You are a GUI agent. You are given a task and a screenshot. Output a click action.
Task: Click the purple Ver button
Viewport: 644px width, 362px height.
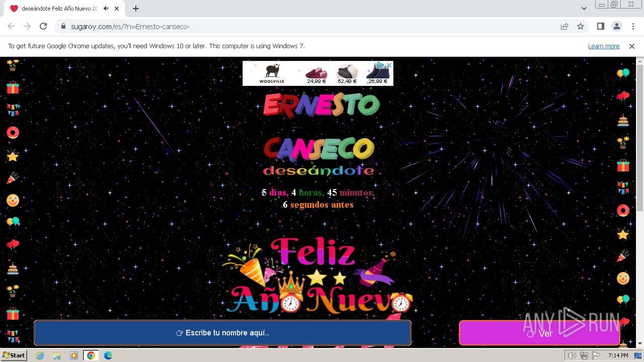539,333
